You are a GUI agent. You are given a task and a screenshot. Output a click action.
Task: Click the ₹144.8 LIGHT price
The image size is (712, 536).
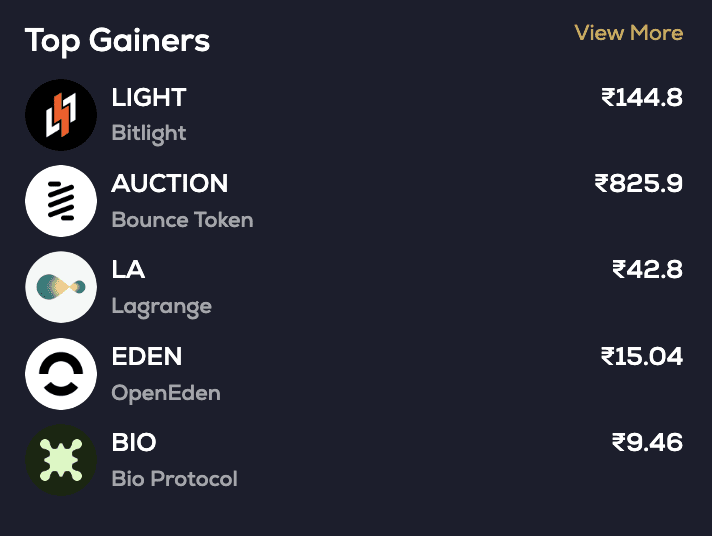click(642, 98)
